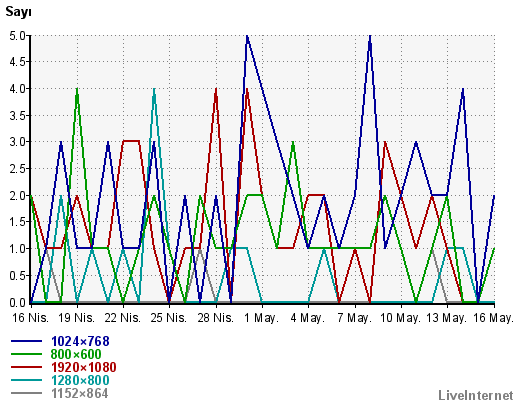The height and width of the screenshot is (405, 520).
Task: Click the "5.0" y-axis value
Action: [18, 36]
